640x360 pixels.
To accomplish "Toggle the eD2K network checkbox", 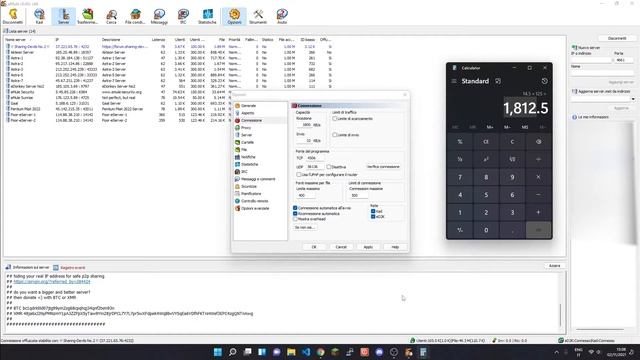I will [x=373, y=217].
